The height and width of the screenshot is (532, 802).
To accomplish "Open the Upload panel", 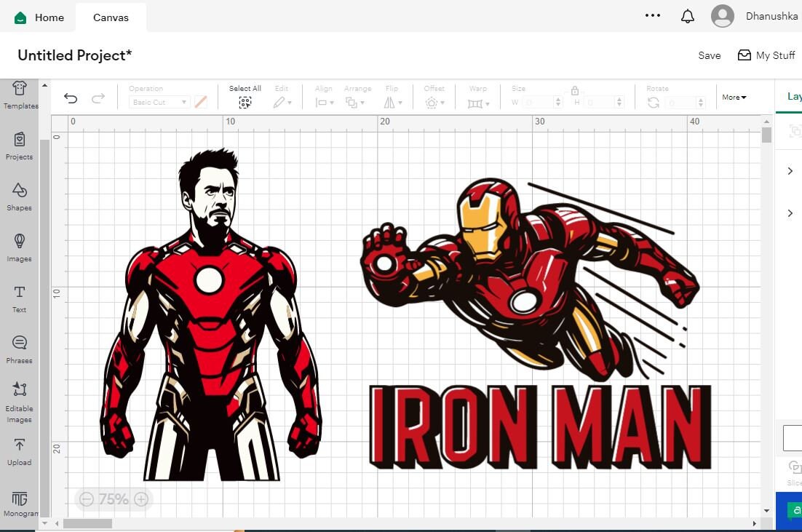I will (x=19, y=451).
